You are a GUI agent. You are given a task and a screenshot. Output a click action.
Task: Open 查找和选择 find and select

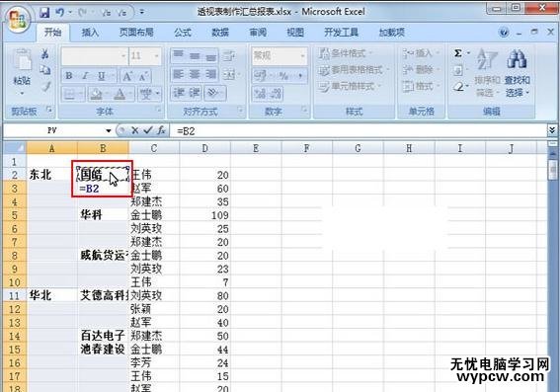pos(518,73)
